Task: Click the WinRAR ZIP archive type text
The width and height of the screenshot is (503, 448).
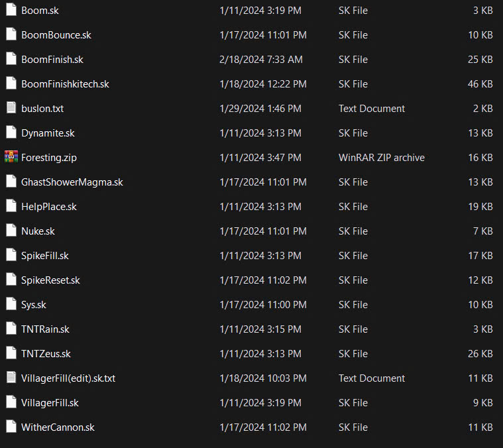Action: pos(382,157)
